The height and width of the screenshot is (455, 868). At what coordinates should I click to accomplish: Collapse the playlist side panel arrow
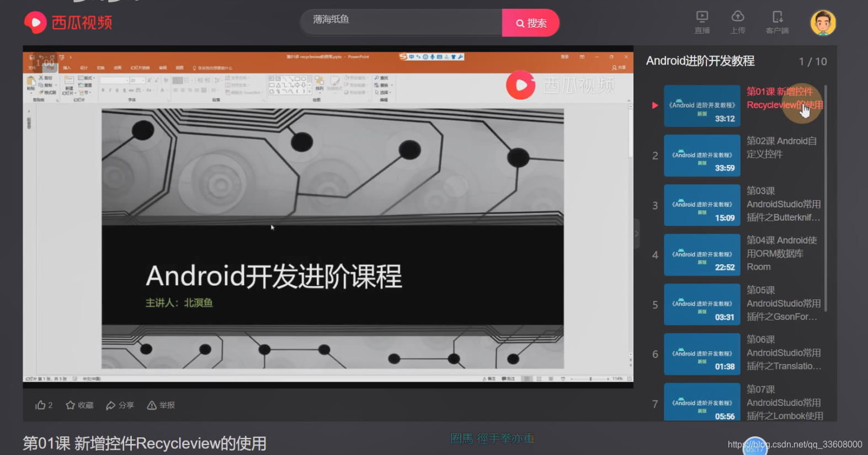[x=636, y=233]
